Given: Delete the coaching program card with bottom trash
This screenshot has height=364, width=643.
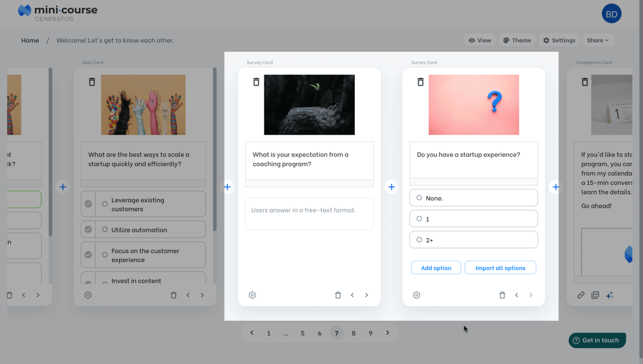Looking at the screenshot, I should pyautogui.click(x=338, y=295).
